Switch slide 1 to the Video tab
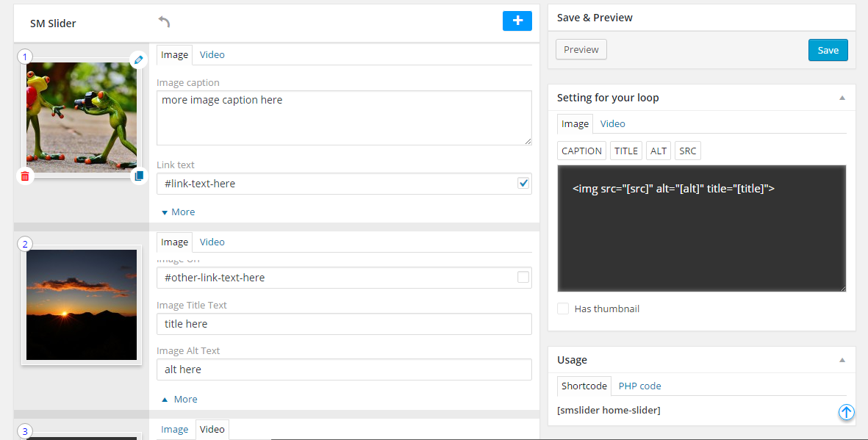The width and height of the screenshot is (868, 440). click(212, 55)
